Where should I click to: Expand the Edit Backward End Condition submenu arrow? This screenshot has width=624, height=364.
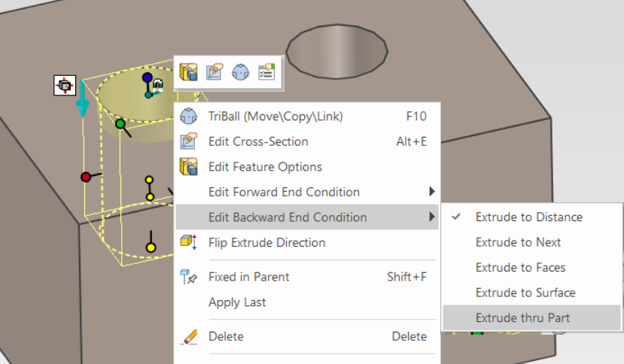point(432,217)
